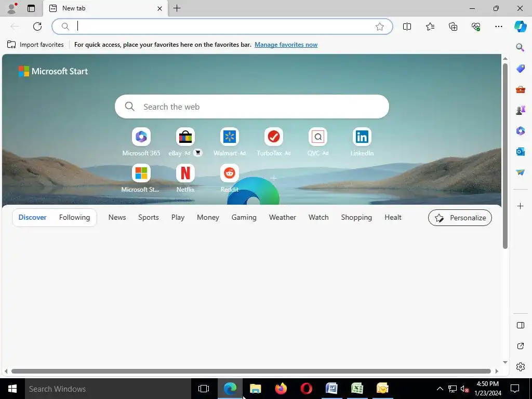Open Microsoft 365 in the sidebar
This screenshot has height=399, width=532.
[520, 130]
